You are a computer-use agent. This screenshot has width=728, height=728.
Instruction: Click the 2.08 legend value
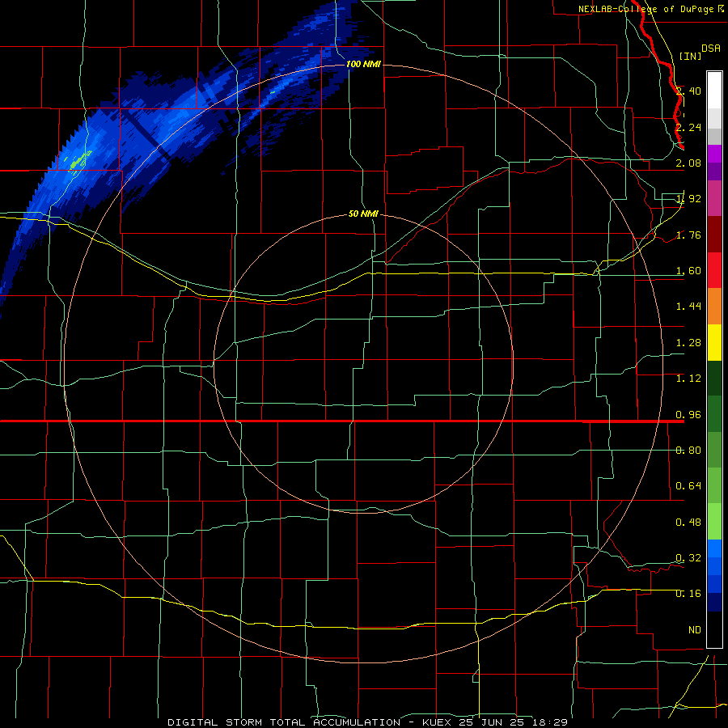[688, 163]
